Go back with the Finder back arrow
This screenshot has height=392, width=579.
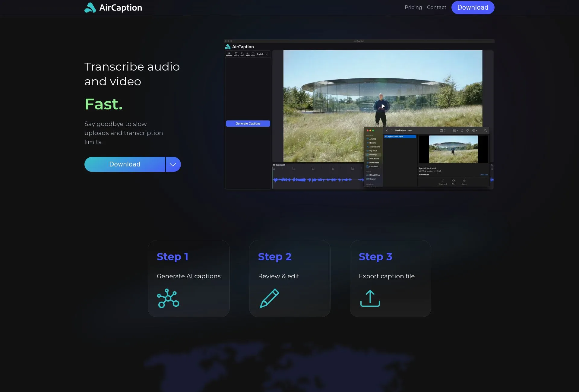tap(387, 131)
